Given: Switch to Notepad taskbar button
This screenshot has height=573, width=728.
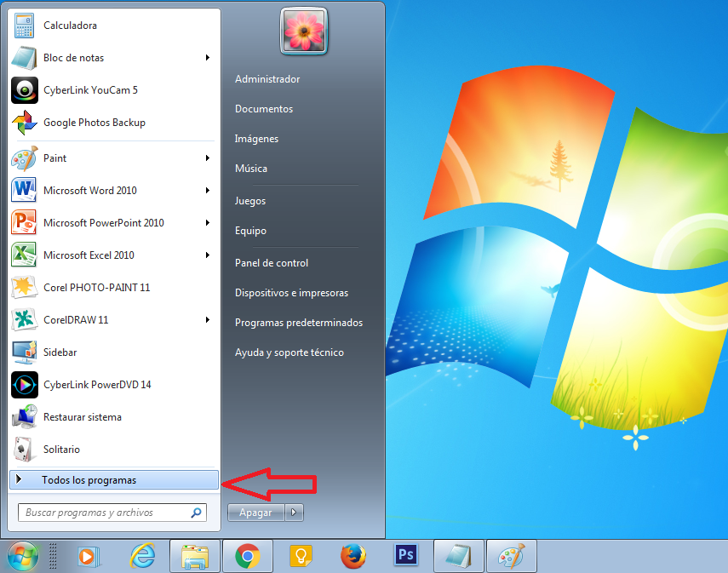Looking at the screenshot, I should tap(459, 556).
